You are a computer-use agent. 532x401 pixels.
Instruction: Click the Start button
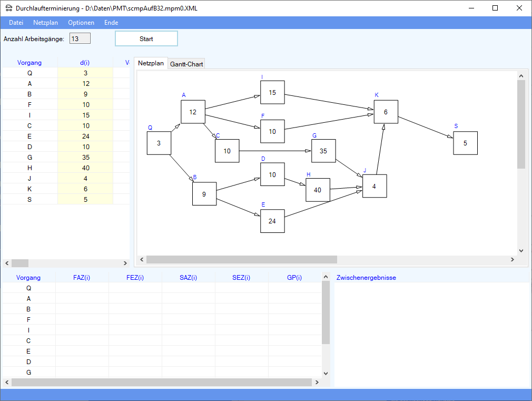(146, 39)
